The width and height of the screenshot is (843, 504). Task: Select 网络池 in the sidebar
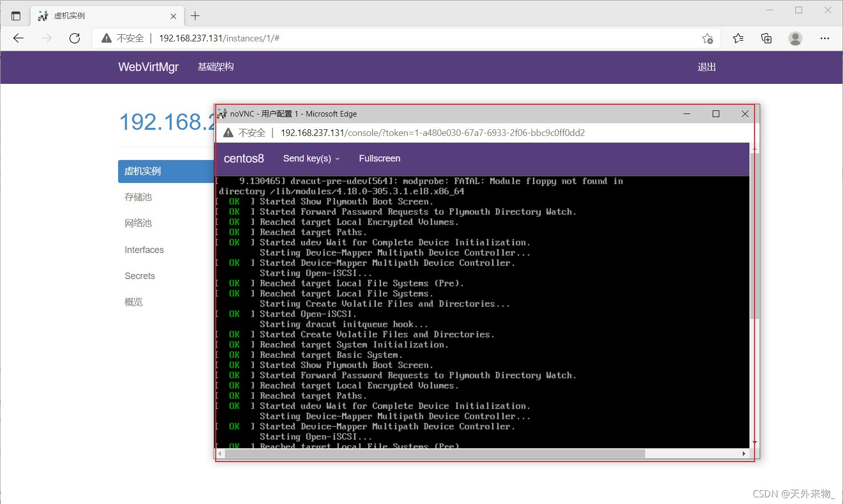138,223
